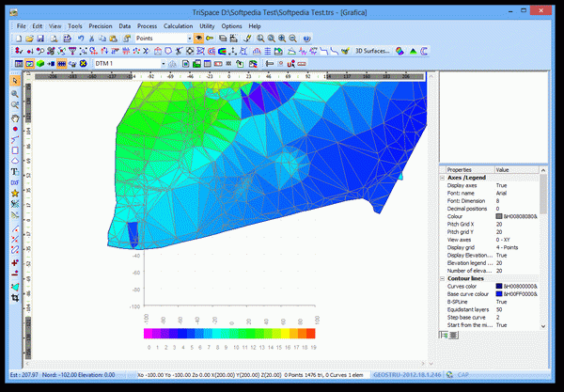Open the Calculation menu
Viewport: 564px width, 392px height.
178,25
